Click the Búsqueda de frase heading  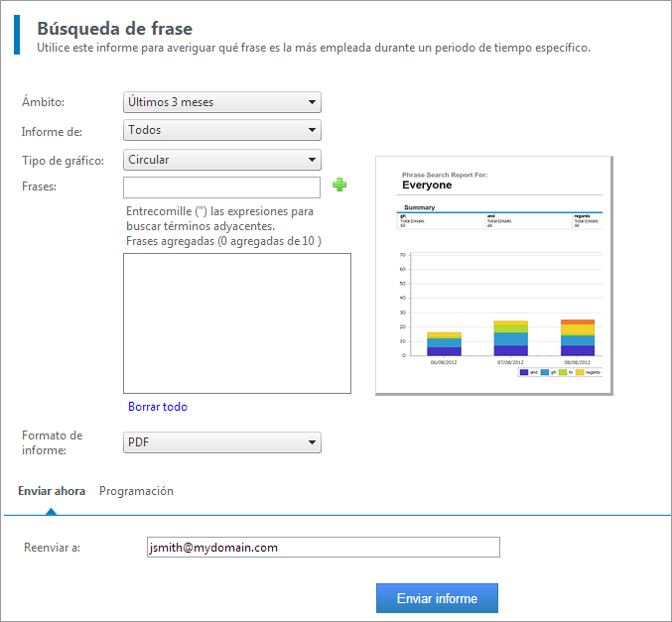pyautogui.click(x=114, y=29)
